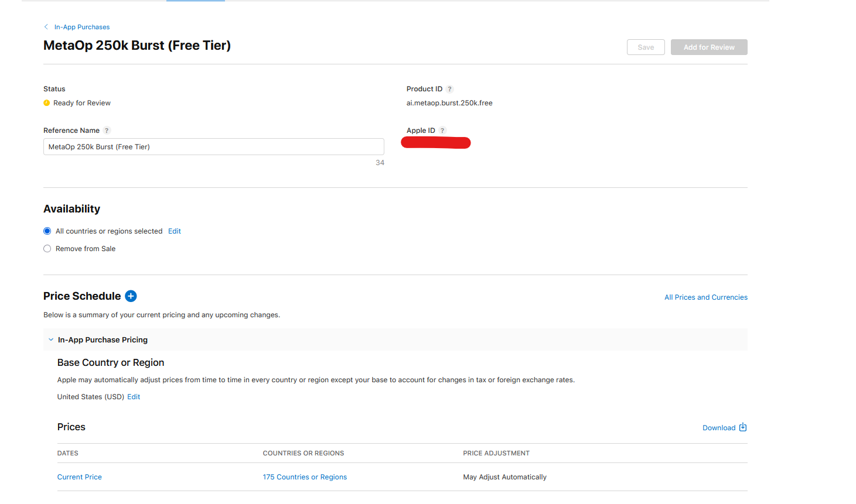Edit base country United States (USD)
This screenshot has height=504, width=856.
tap(134, 397)
